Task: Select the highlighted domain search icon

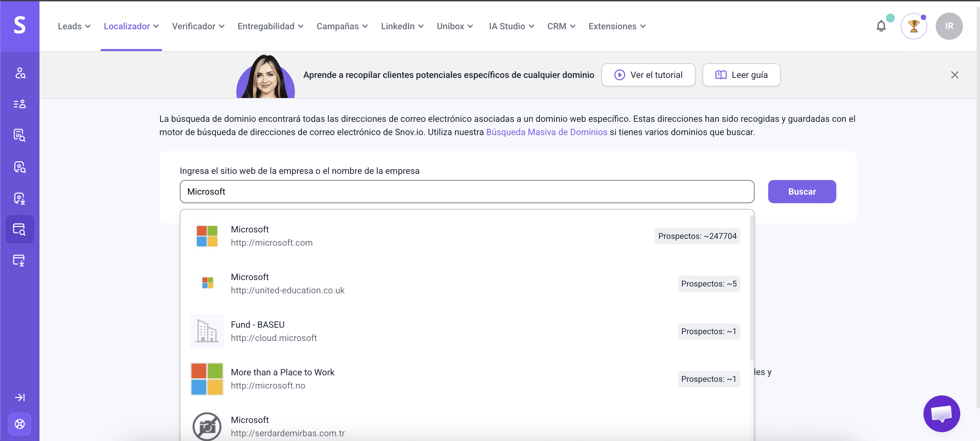Action: pos(19,229)
